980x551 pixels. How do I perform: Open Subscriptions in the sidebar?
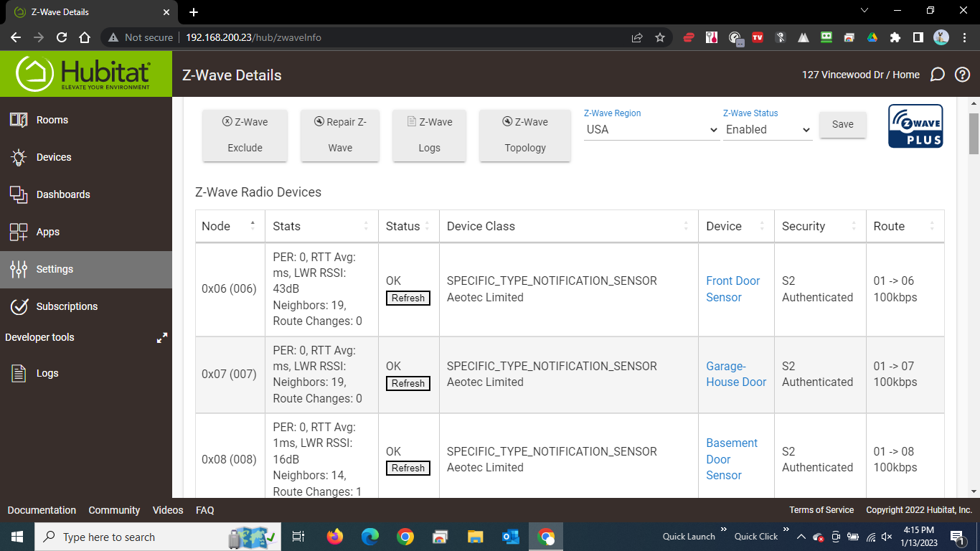86,306
